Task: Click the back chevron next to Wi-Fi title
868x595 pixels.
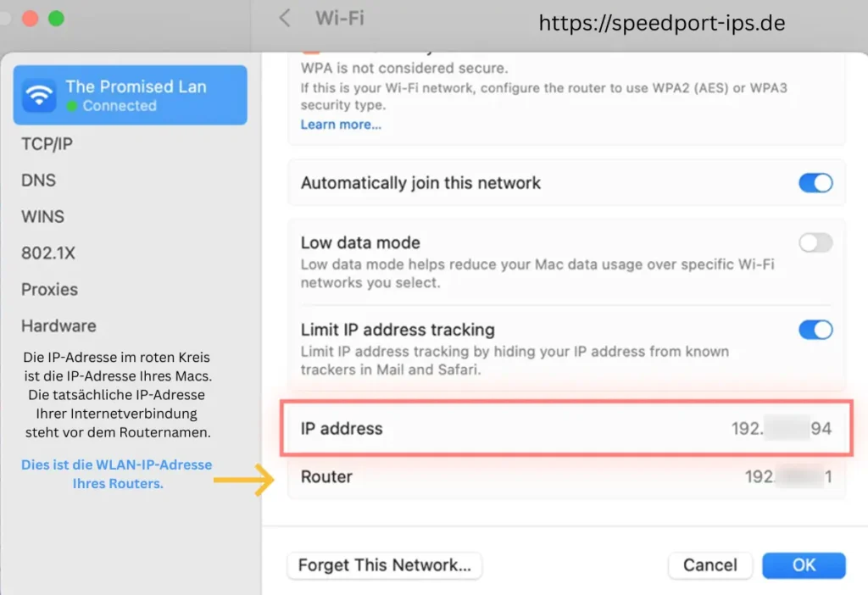Action: coord(284,18)
